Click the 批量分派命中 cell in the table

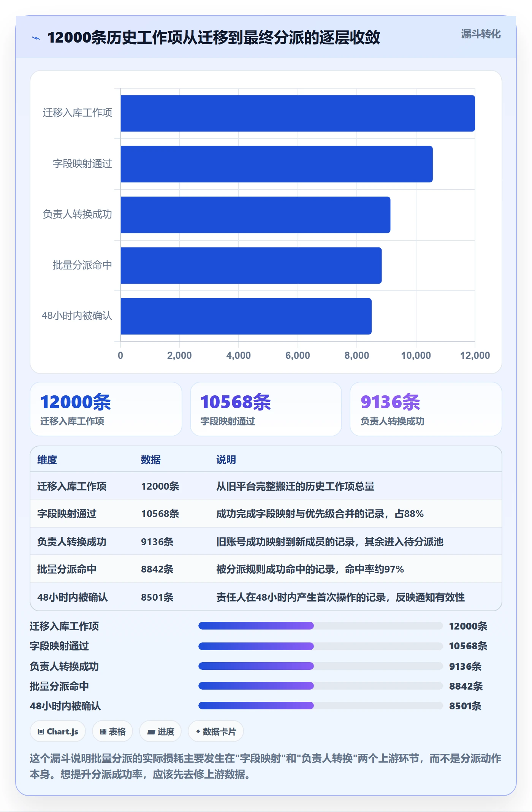point(67,569)
